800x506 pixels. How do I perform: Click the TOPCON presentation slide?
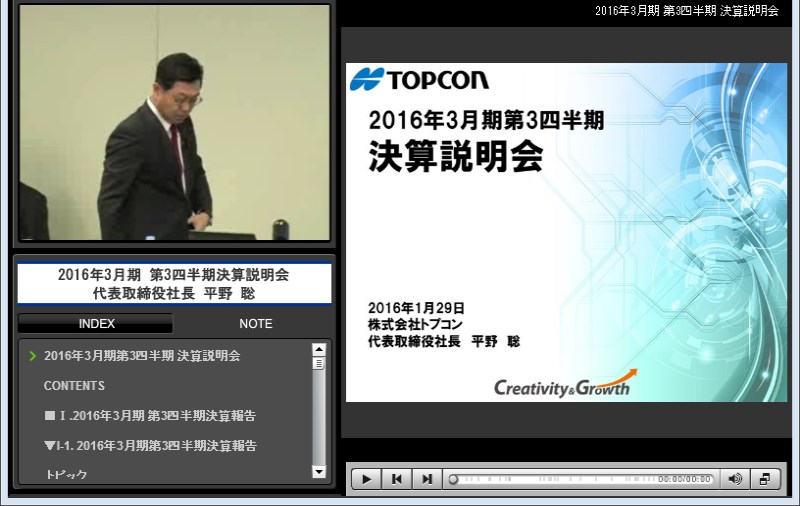[x=566, y=232]
